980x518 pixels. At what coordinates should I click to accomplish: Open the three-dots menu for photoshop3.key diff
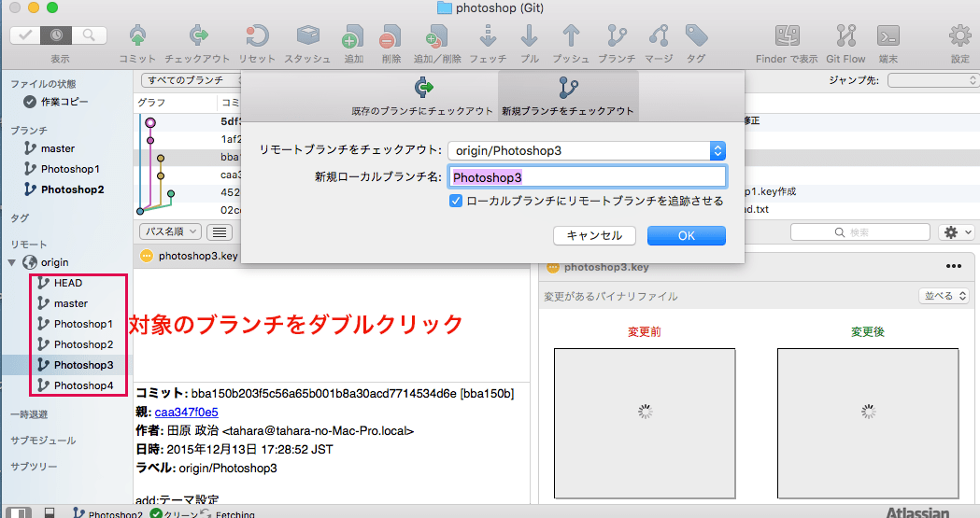coord(953,267)
